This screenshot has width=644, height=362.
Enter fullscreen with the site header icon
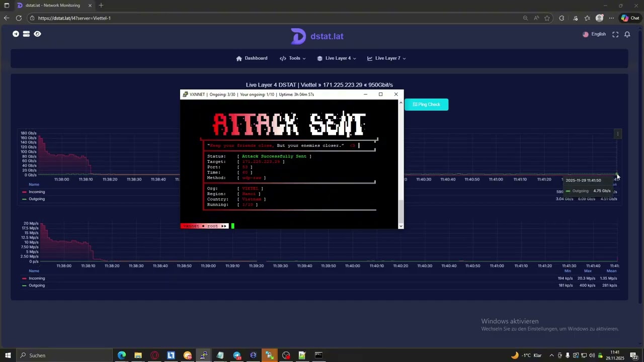(615, 34)
